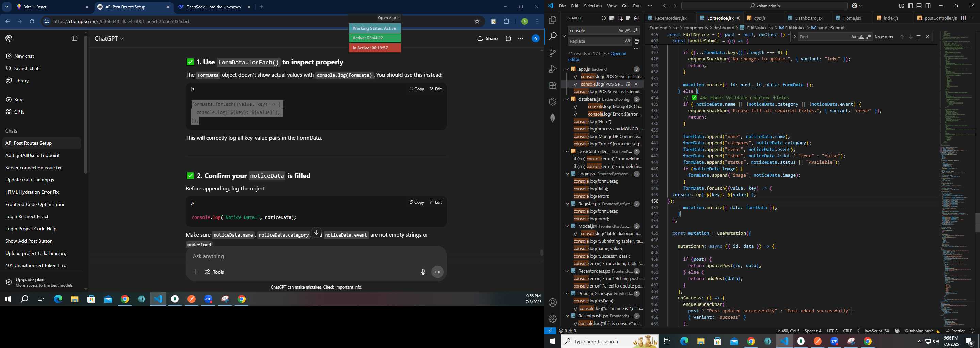This screenshot has height=348, width=980.
Task: Toggle Match Case in Find widget
Action: (854, 37)
